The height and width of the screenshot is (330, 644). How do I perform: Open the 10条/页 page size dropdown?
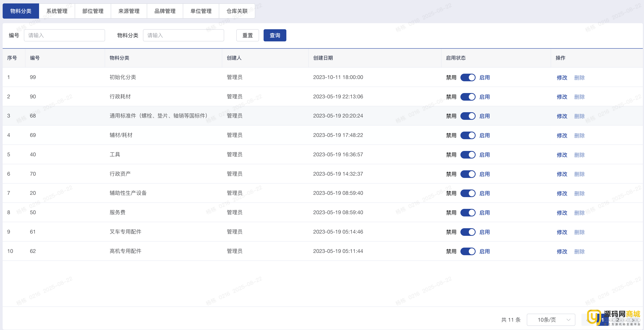pyautogui.click(x=551, y=320)
